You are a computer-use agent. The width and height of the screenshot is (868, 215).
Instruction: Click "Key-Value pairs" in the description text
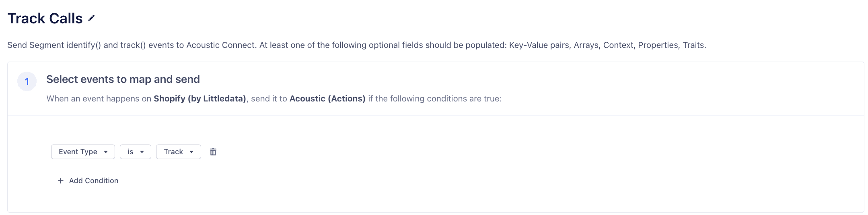539,45
